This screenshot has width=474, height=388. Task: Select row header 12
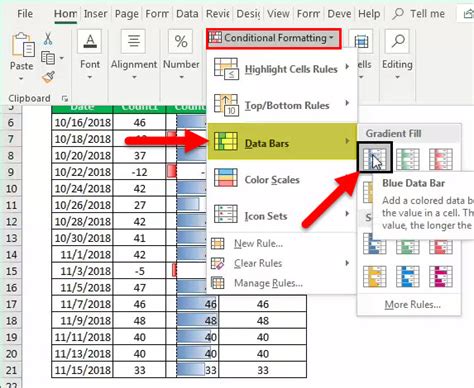(11, 221)
